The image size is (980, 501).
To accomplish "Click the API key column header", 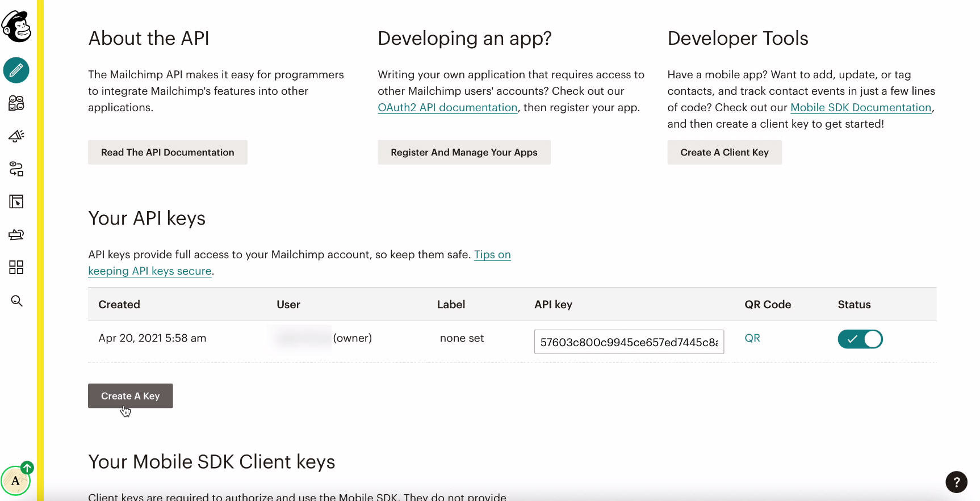I will tap(553, 305).
